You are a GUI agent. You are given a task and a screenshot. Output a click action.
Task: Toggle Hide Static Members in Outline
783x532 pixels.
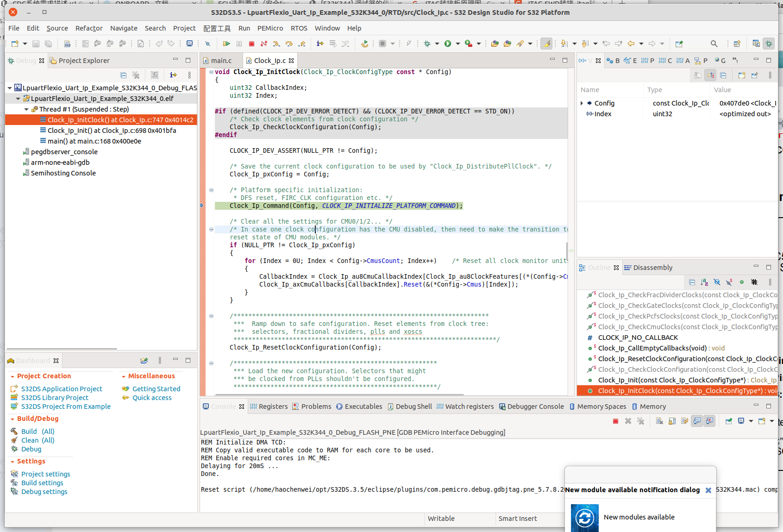(x=729, y=282)
